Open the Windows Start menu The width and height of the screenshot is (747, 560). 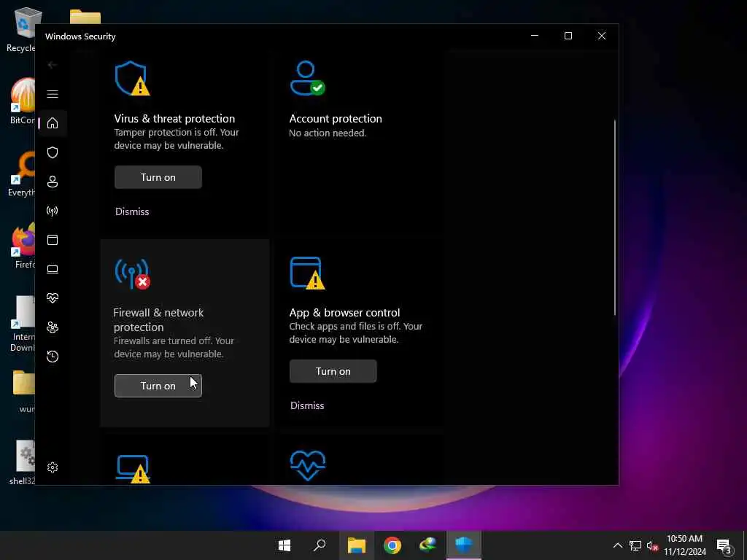(x=285, y=545)
